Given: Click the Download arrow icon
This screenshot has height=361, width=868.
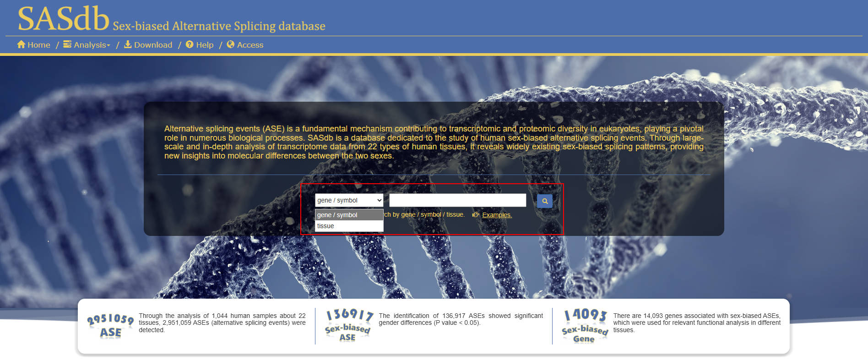Looking at the screenshot, I should pos(128,44).
